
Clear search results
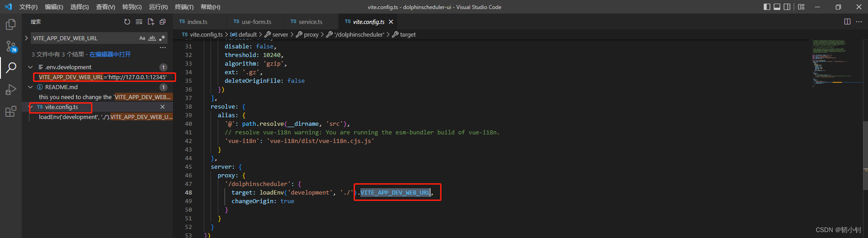[x=139, y=22]
